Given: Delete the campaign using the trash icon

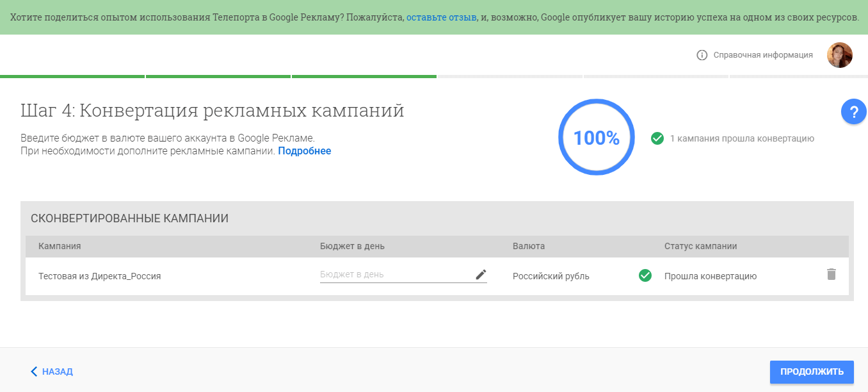Looking at the screenshot, I should tap(832, 274).
